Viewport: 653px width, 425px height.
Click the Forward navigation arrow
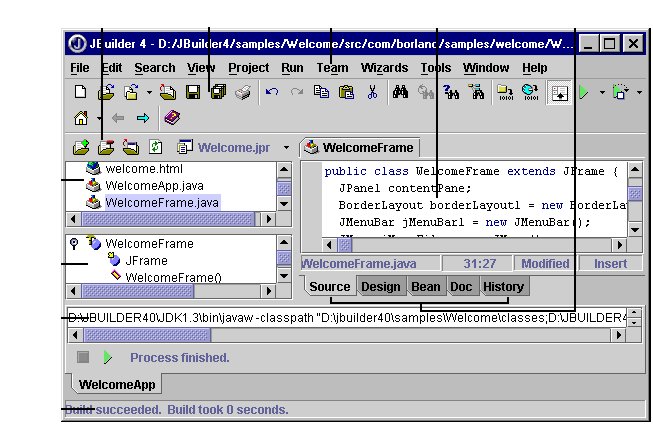point(143,118)
